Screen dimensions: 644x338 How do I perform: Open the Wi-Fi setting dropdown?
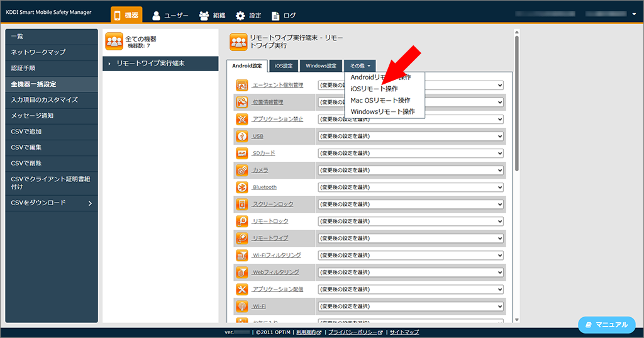pyautogui.click(x=411, y=307)
